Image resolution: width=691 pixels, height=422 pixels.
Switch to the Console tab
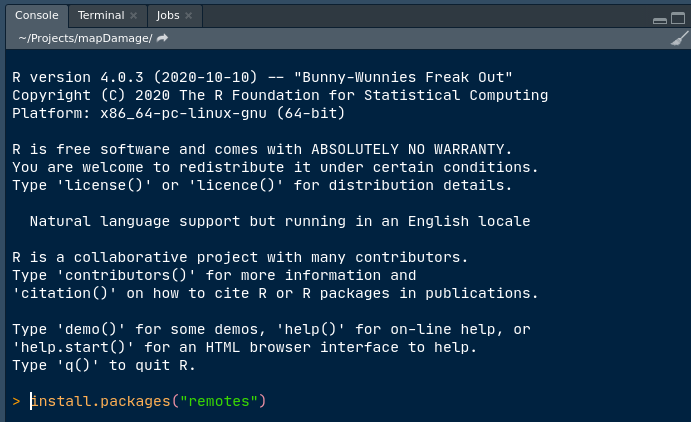pos(36,16)
